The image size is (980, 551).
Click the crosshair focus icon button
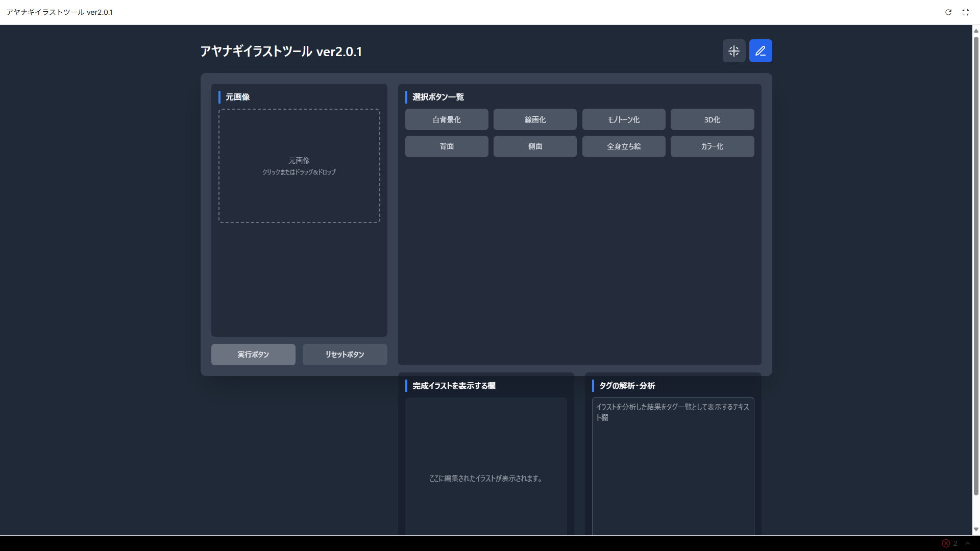tap(734, 51)
